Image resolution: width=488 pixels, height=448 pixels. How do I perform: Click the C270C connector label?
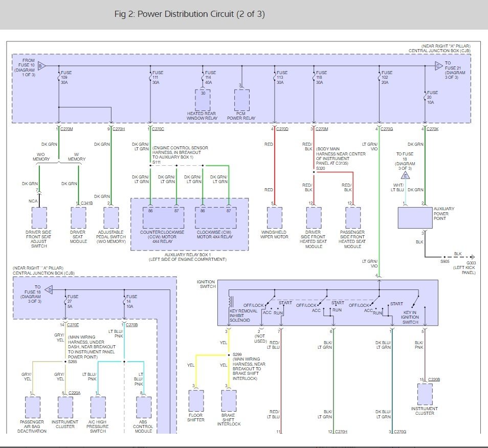coord(158,129)
